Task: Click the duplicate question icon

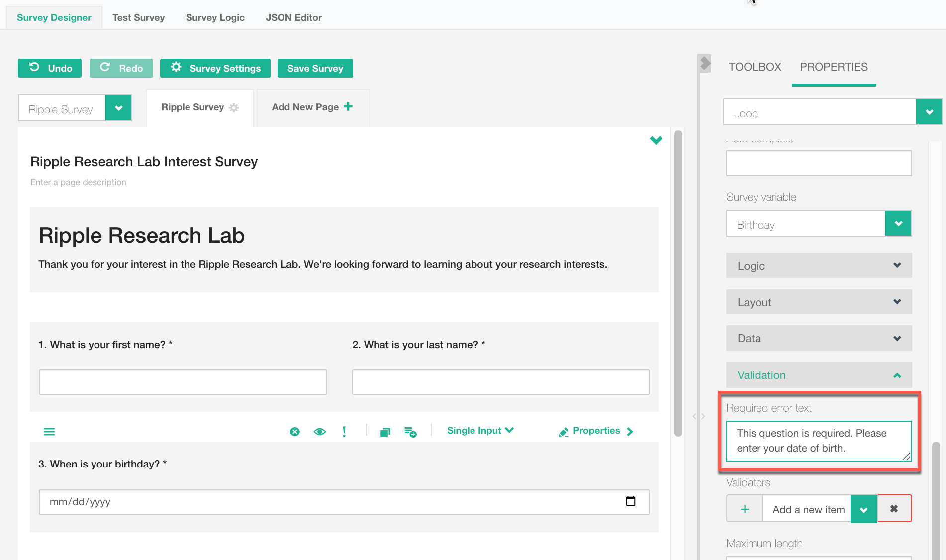Action: pos(385,432)
